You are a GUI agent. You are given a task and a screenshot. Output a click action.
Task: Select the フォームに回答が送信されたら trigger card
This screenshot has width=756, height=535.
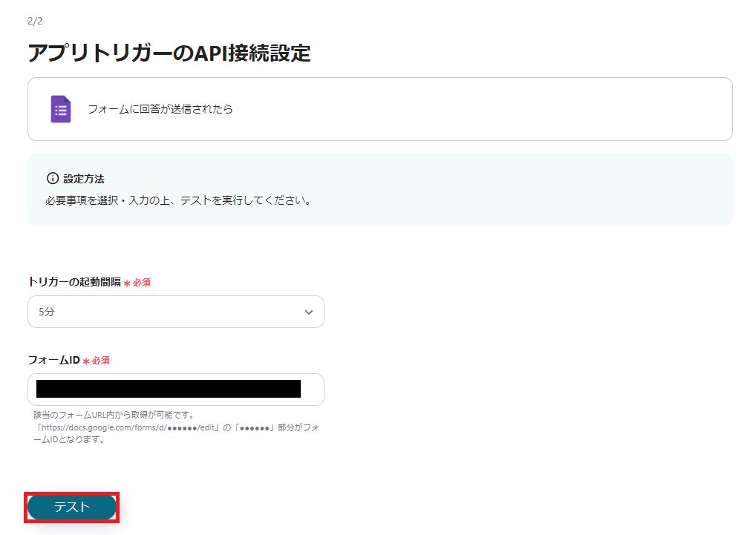tap(379, 108)
